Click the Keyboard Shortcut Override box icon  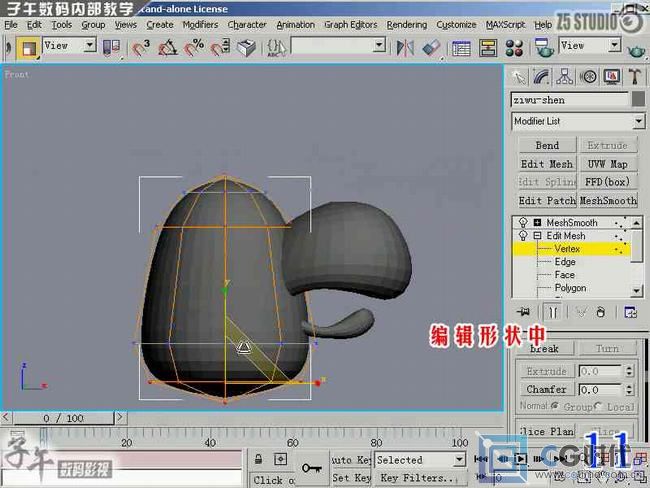coord(246,47)
